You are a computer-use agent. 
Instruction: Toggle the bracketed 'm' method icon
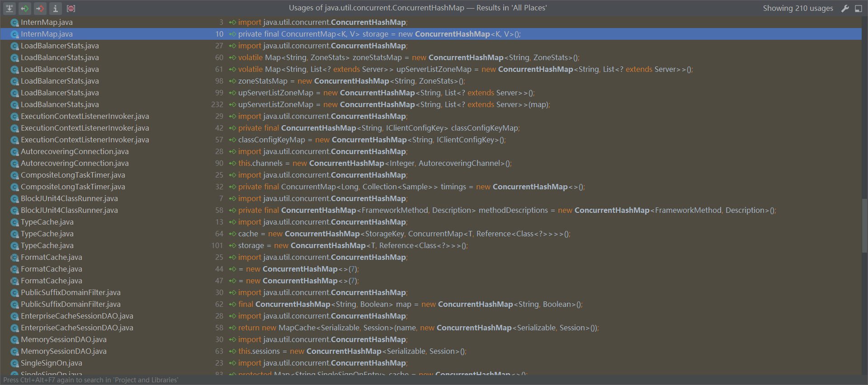pyautogui.click(x=71, y=8)
